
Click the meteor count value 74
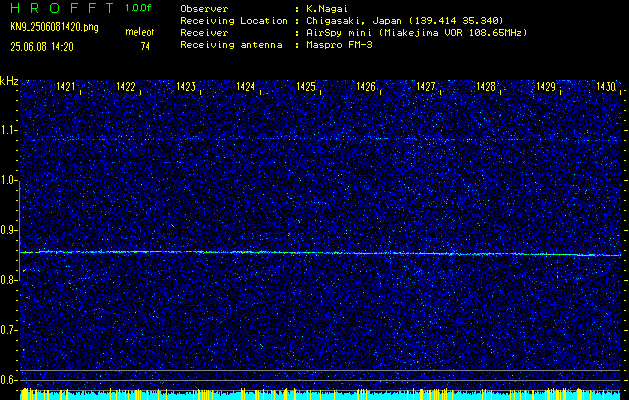(145, 47)
